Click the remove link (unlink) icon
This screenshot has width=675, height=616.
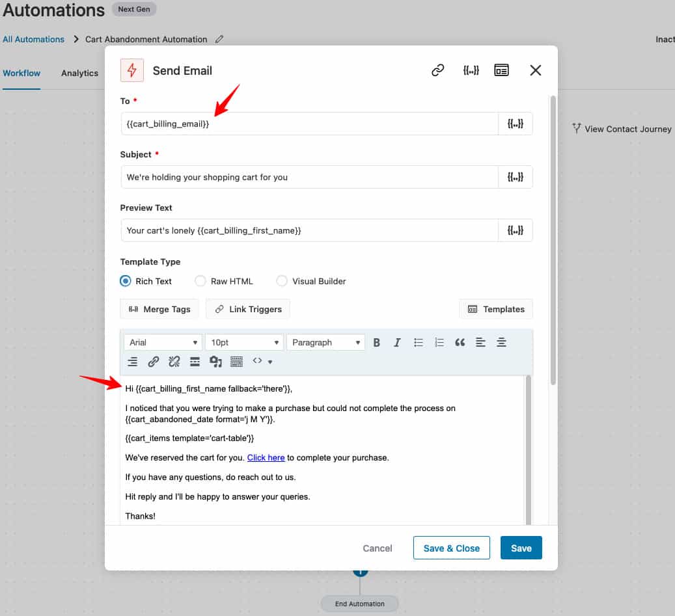tap(174, 362)
